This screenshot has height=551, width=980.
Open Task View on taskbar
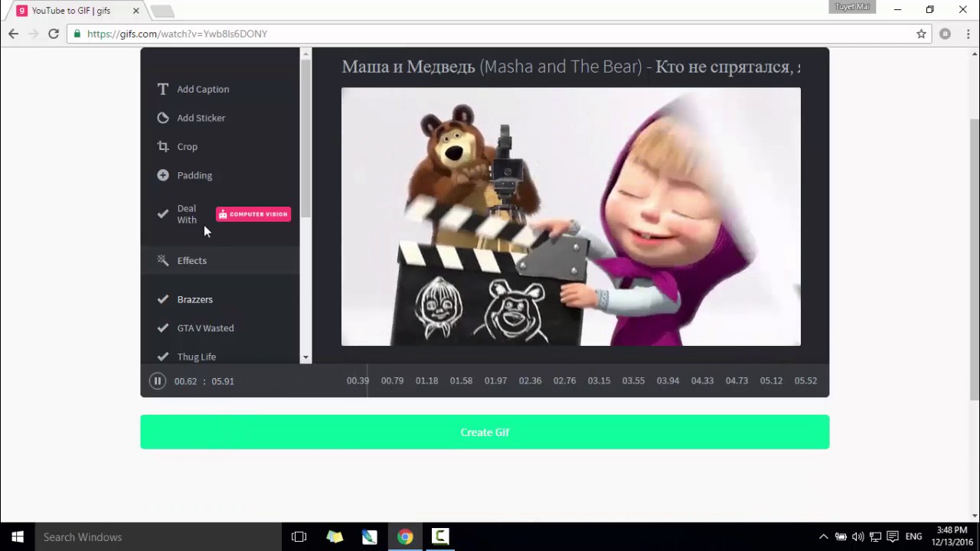[x=299, y=536]
